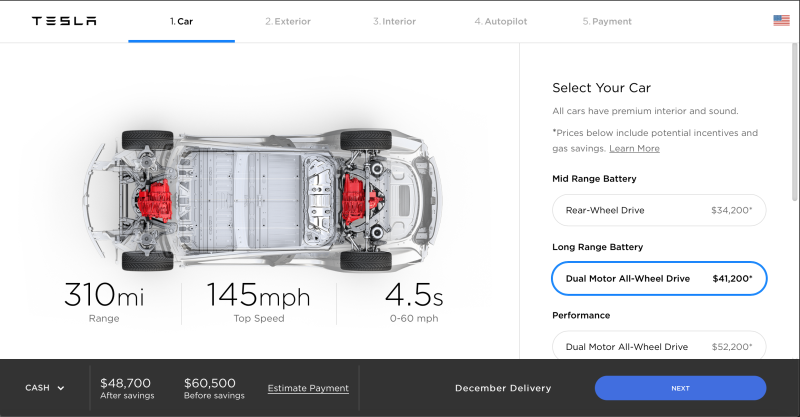
Task: Open the 1. Car tab
Action: (x=181, y=21)
